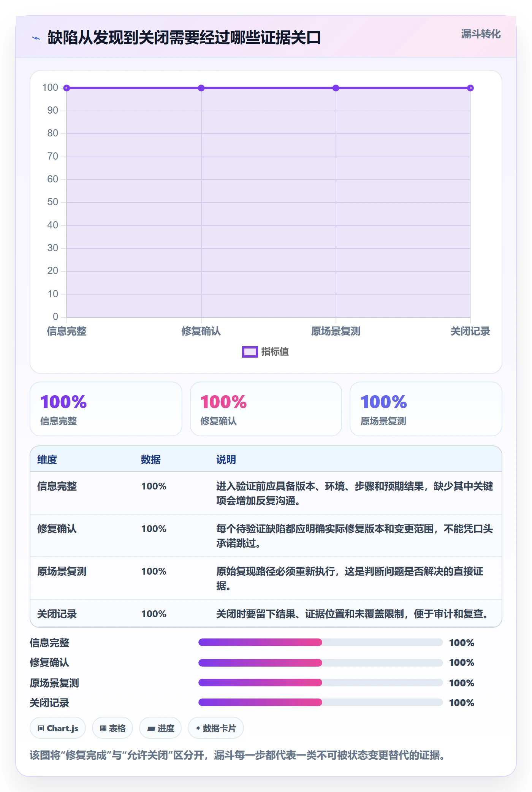Click the grid icon in the 表格 chip
The image size is (532, 792).
point(103,729)
